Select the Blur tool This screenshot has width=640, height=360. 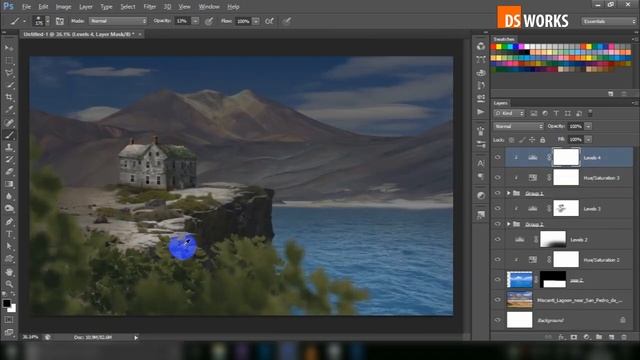[9, 196]
